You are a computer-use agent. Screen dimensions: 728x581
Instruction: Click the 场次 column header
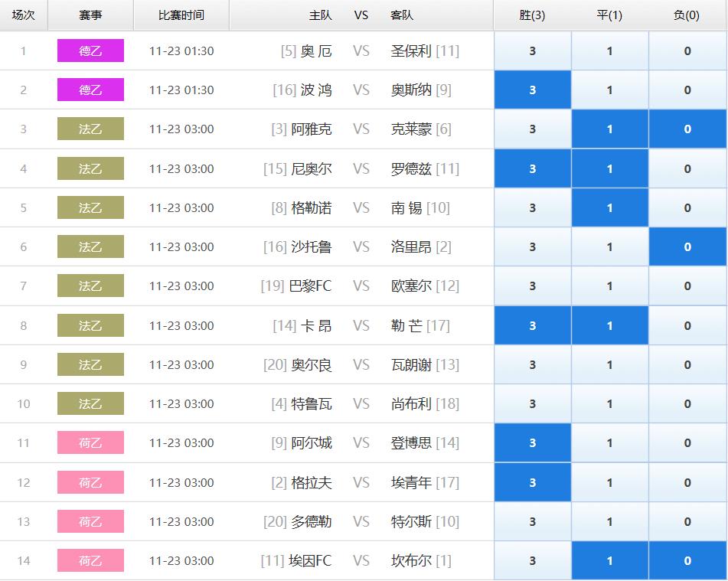[23, 15]
